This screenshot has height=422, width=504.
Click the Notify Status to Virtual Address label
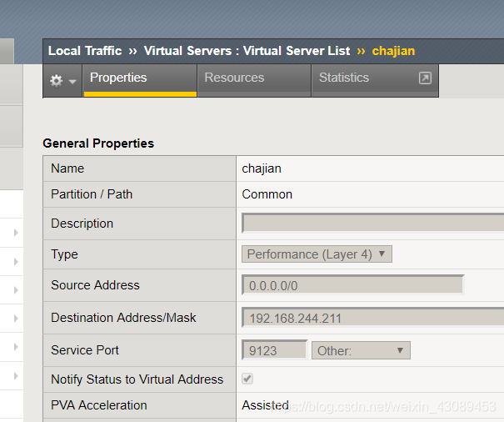pos(137,379)
